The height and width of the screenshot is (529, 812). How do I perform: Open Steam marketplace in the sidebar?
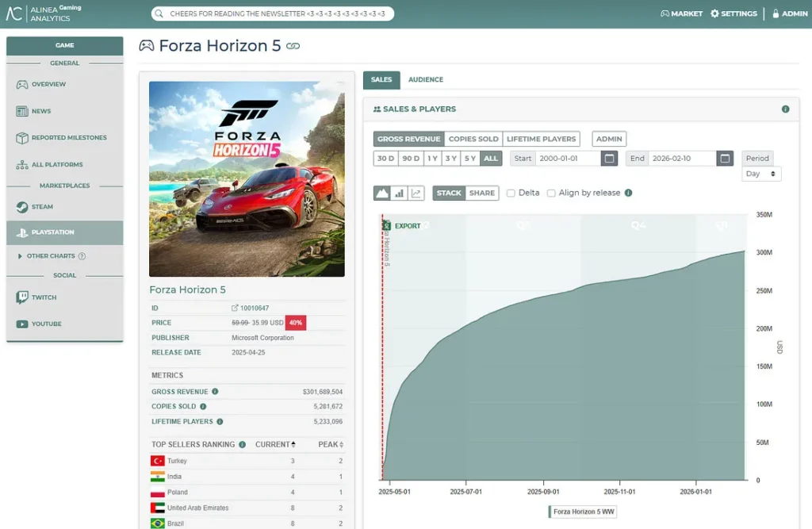click(42, 207)
